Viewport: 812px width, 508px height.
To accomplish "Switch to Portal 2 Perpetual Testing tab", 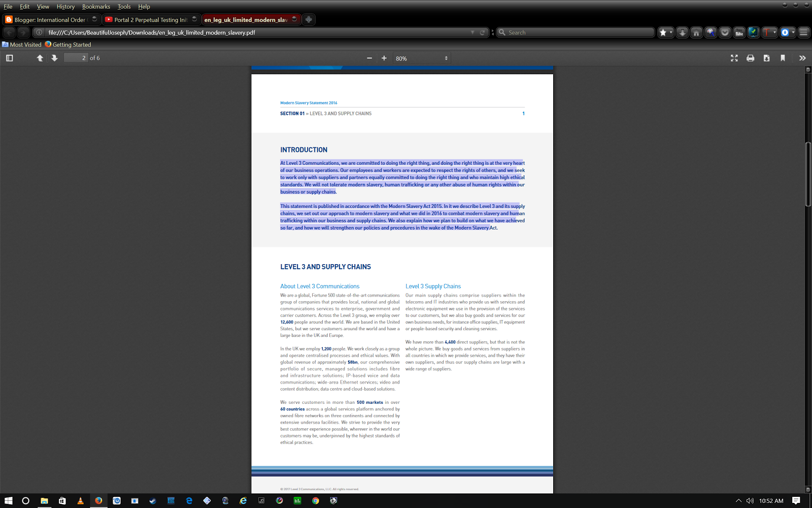I will 151,20.
